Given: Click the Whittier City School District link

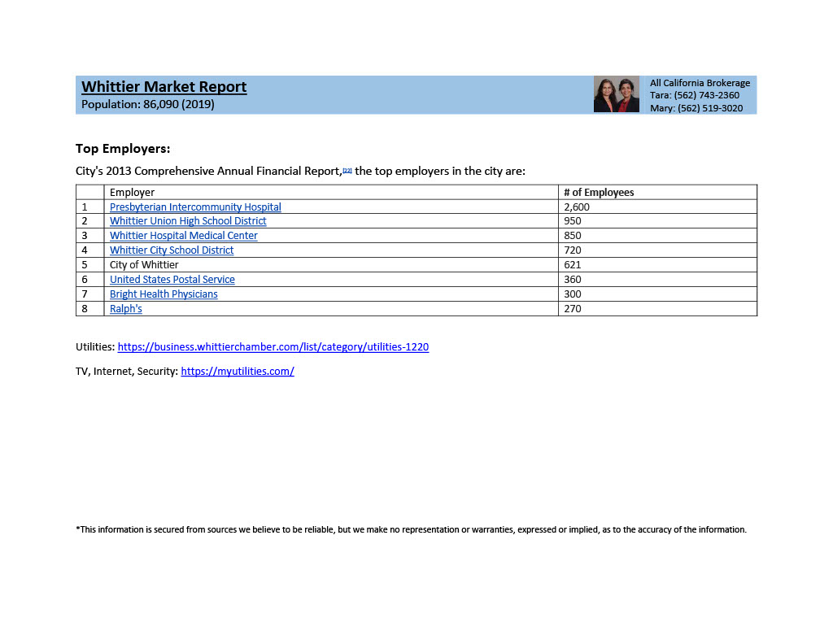Looking at the screenshot, I should 172,250.
